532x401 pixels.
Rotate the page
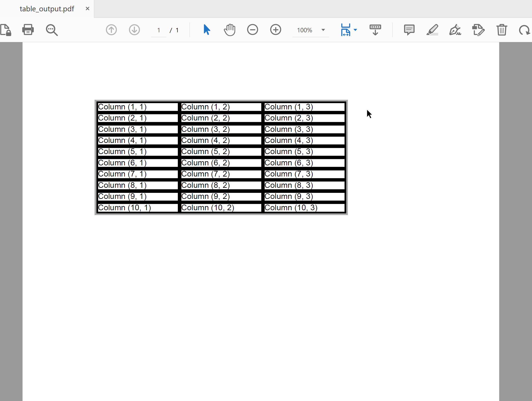click(x=524, y=30)
